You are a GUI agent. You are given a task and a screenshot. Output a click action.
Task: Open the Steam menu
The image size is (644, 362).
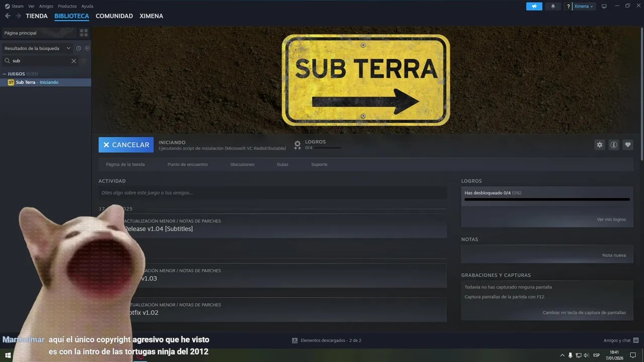(18, 7)
